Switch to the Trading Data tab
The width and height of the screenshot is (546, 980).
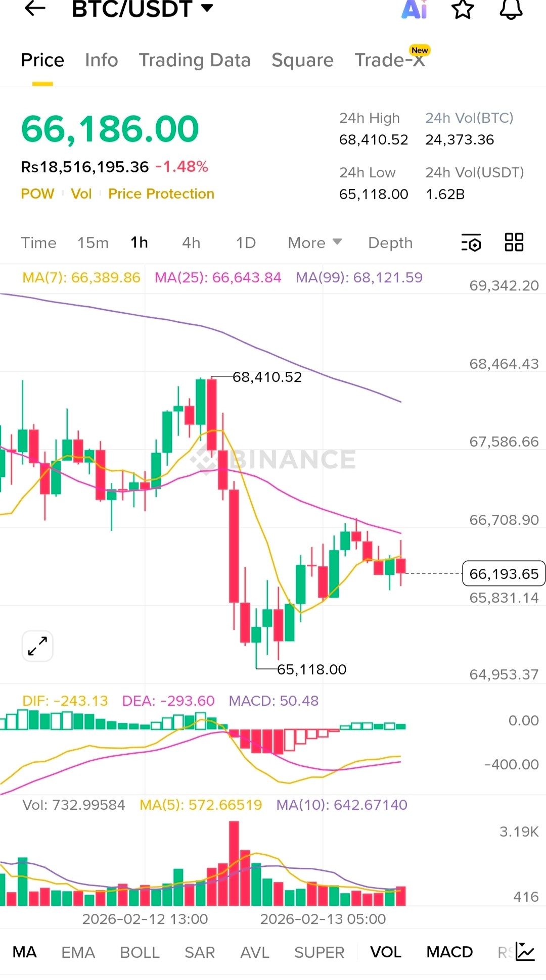195,61
